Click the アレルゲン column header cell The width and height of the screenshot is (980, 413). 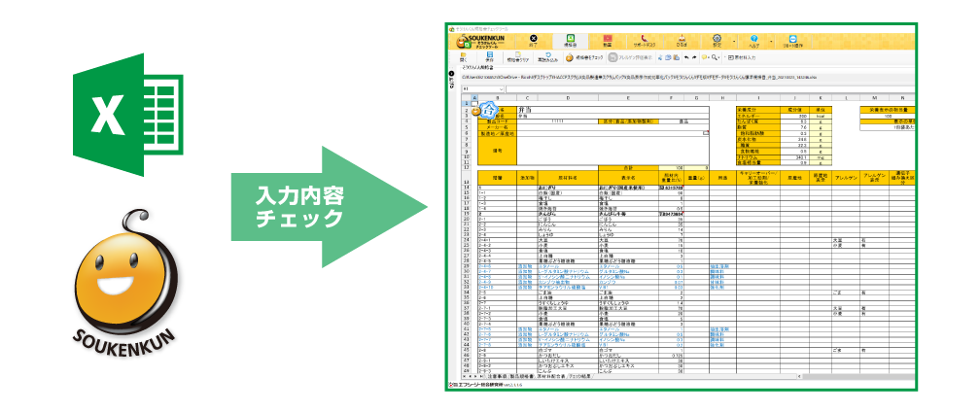coord(845,178)
